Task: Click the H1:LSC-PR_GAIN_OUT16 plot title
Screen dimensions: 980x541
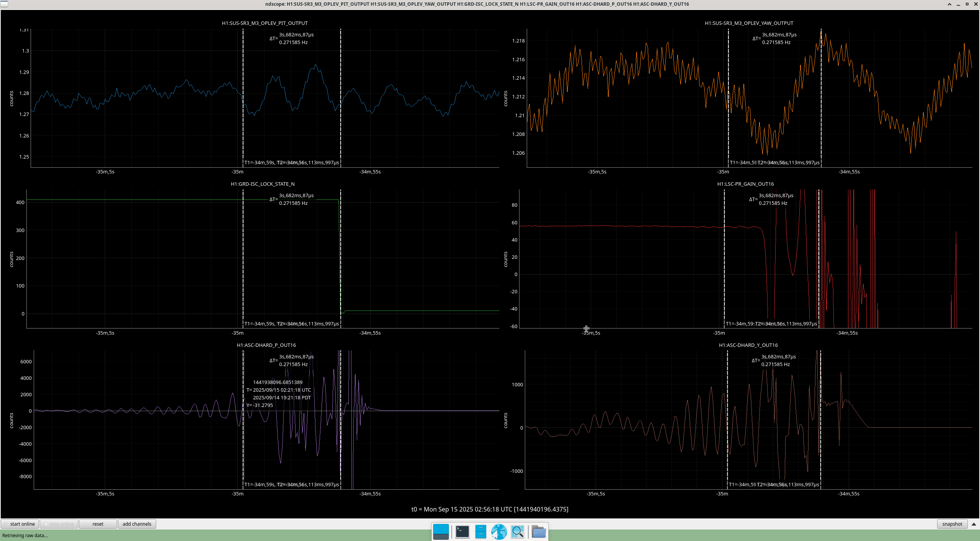Action: pos(745,184)
